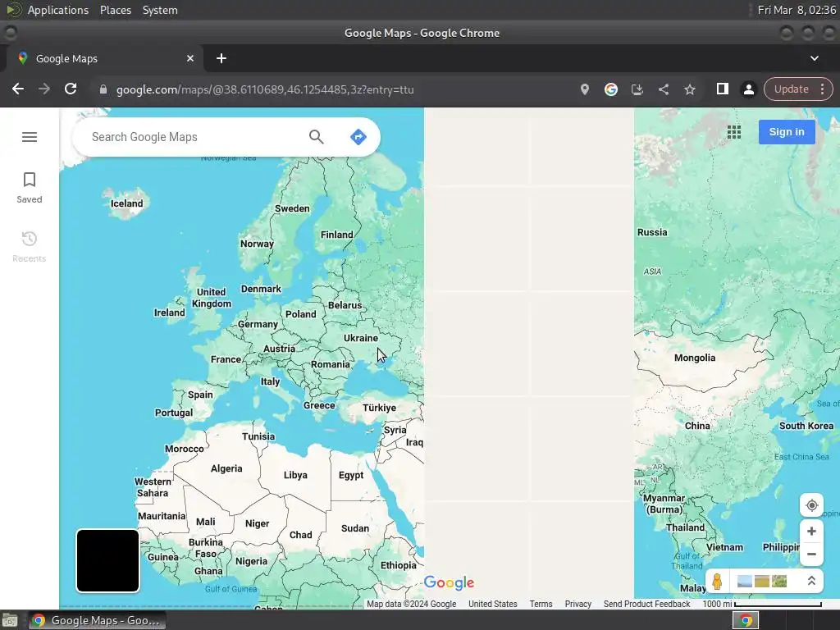
Task: Click the Sweden label on map
Action: click(292, 209)
